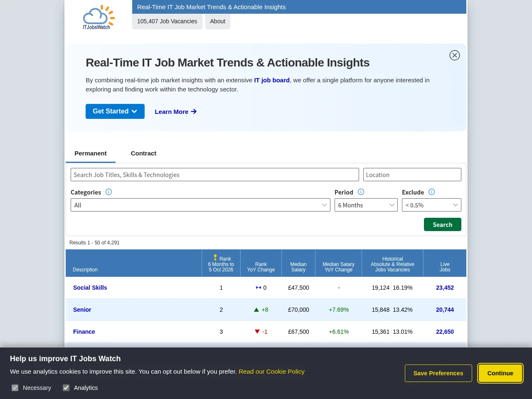The width and height of the screenshot is (532, 399).
Task: Click the Results 1 - 50 of 4,291 text
Action: (94, 243)
